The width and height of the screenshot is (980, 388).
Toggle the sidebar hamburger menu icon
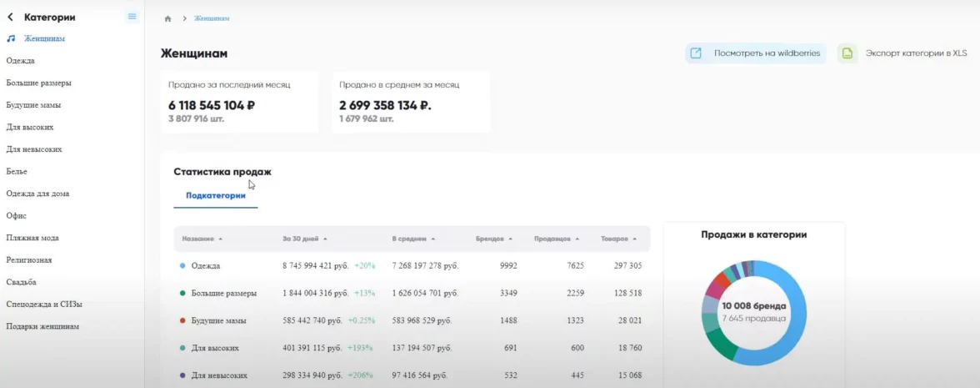point(132,17)
